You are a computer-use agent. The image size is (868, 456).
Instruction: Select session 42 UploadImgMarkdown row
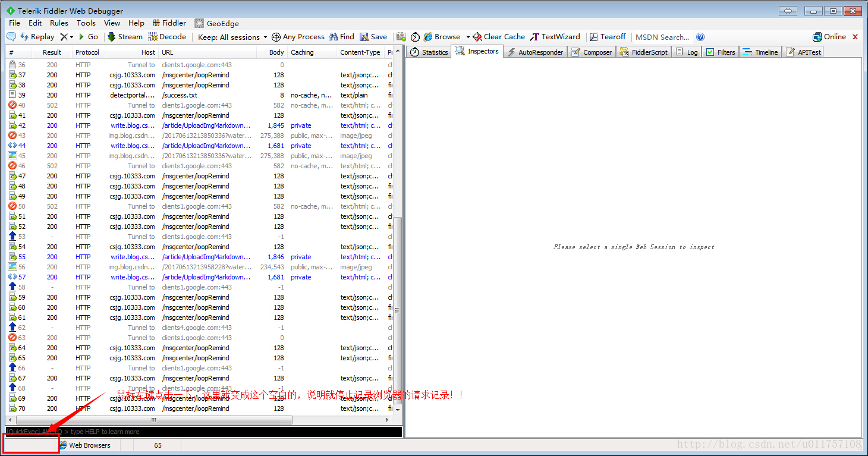click(x=199, y=125)
